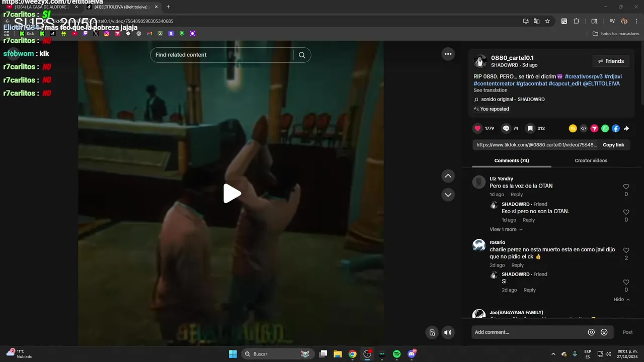The image size is (644, 362).
Task: Send to friends via red arrow icon
Action: [594, 128]
